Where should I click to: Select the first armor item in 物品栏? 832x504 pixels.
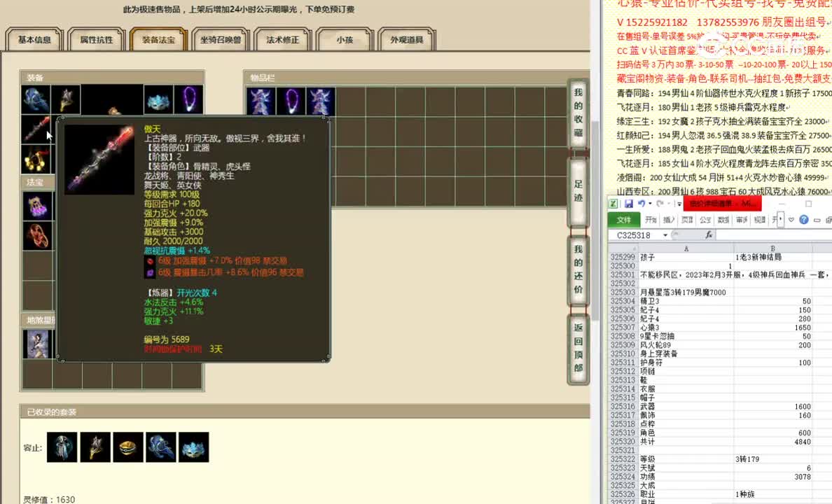pyautogui.click(x=261, y=101)
